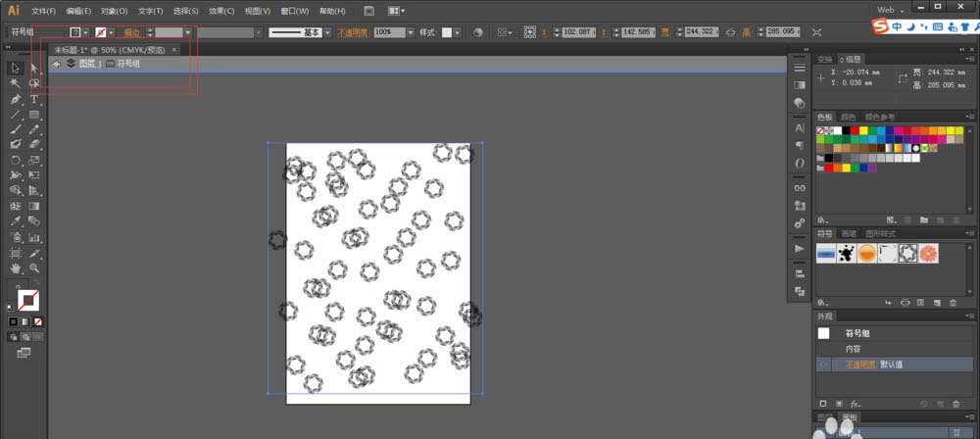Open the 窗口(W) menu
The image size is (980, 439).
point(295,11)
